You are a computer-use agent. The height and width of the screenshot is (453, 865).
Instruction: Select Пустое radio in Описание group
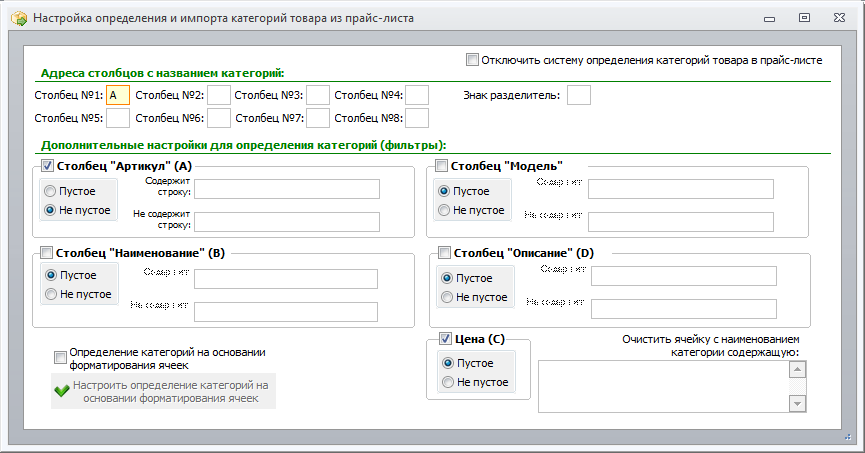[x=447, y=278]
